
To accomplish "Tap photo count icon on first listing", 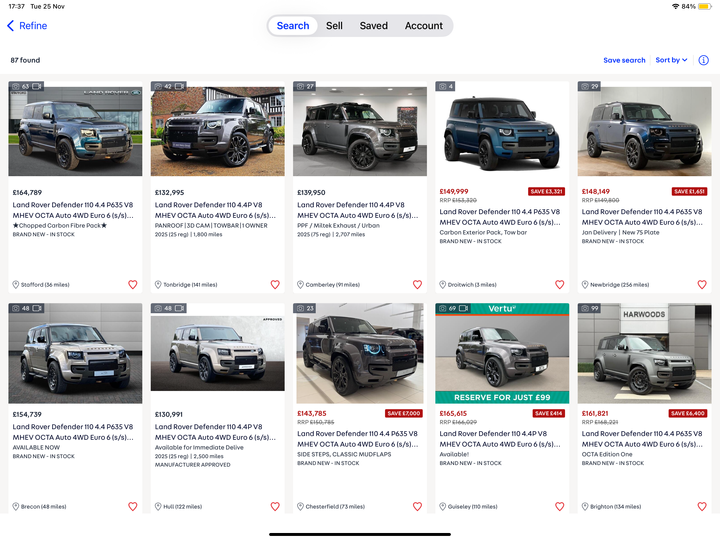I will [16, 87].
